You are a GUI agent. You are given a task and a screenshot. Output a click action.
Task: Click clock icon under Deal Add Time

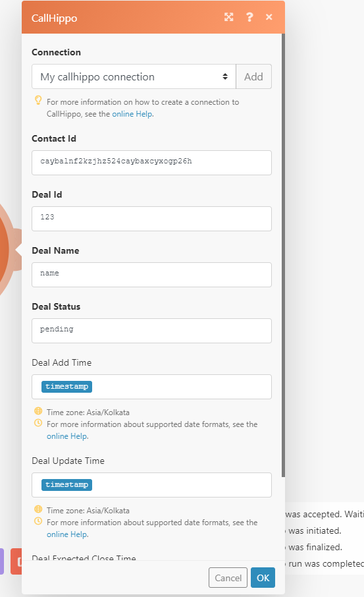(x=38, y=422)
